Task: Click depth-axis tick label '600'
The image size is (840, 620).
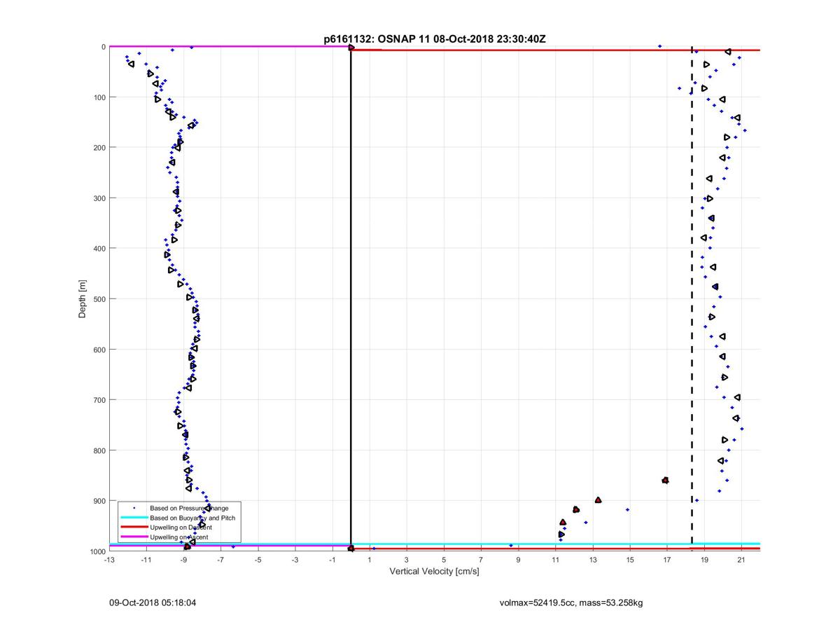Action: tap(99, 350)
